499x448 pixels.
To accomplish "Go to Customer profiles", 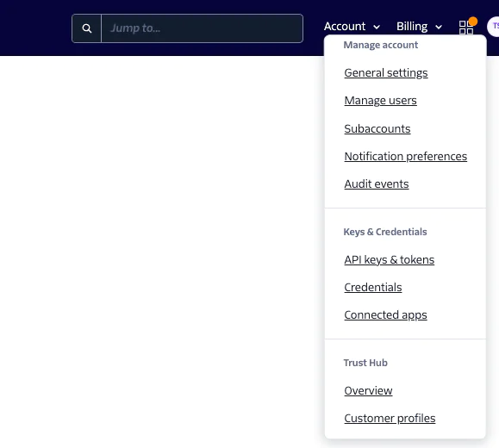I will (390, 418).
